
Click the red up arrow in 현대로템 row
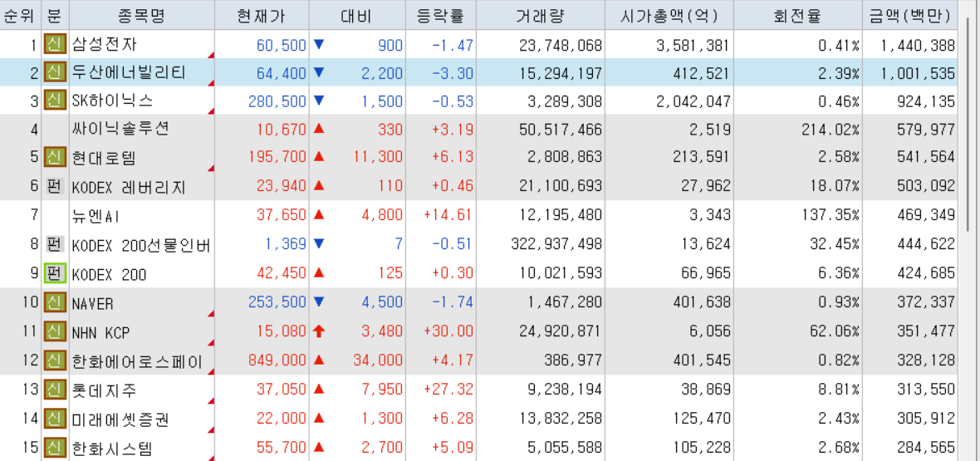coord(319,156)
